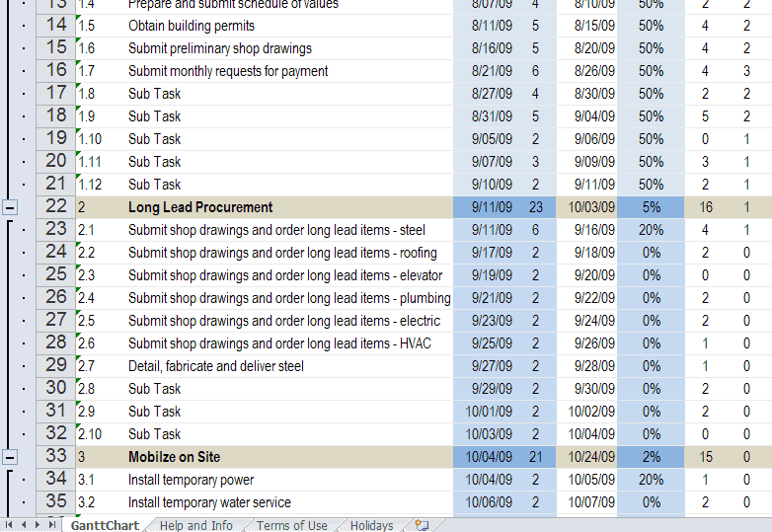Select working days value 16 in row 22

(706, 207)
